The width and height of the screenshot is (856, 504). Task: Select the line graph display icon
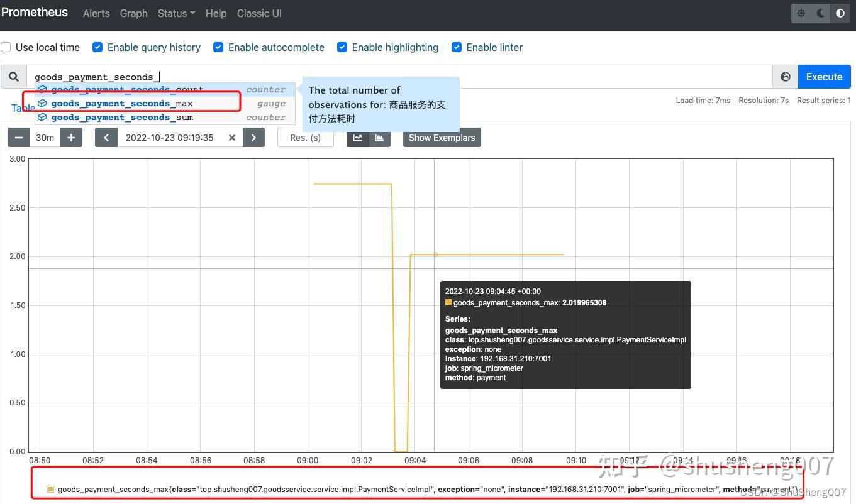358,137
